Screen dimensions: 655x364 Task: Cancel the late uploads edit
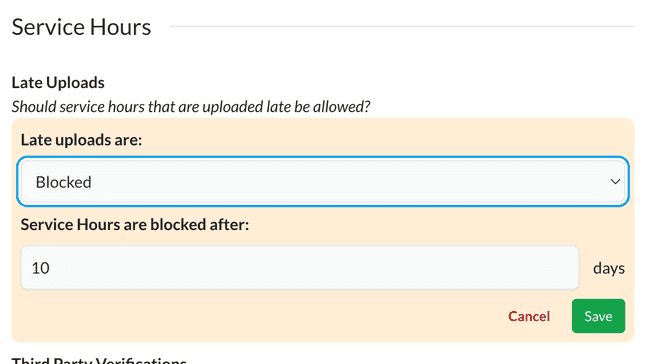pyautogui.click(x=529, y=316)
